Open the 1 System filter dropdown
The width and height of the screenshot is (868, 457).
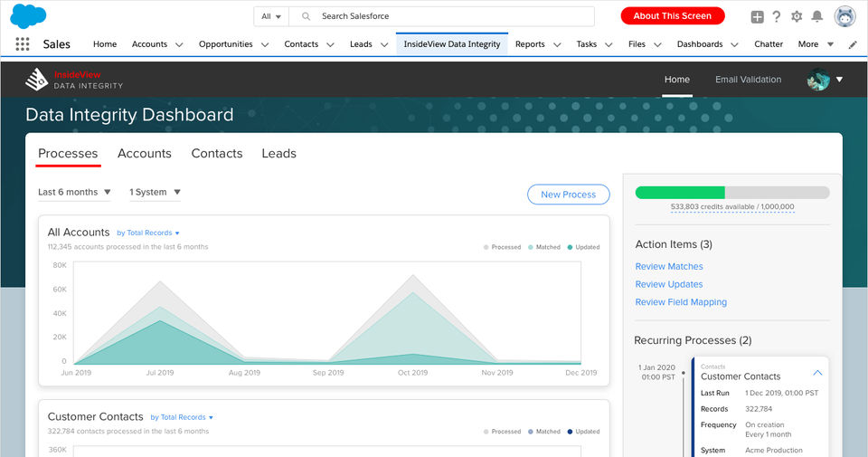click(155, 192)
